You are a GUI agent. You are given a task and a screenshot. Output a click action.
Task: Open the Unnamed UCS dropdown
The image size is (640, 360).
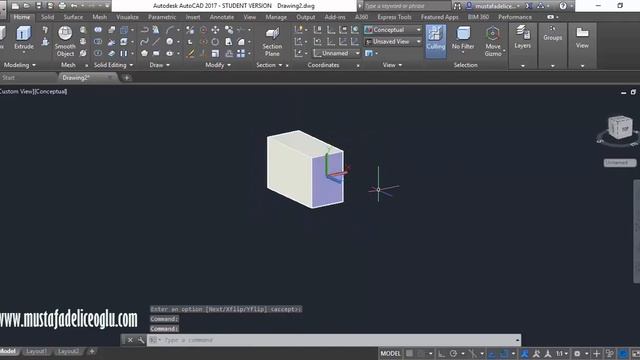coord(337,53)
